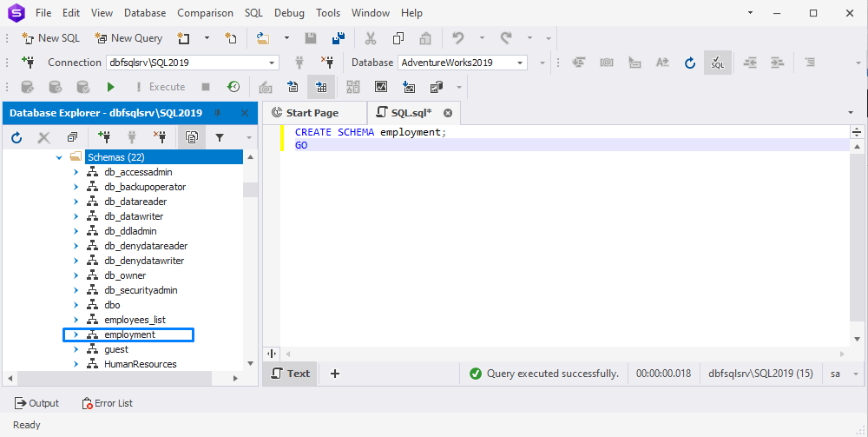This screenshot has width=868, height=437.
Task: Click the Increase Indent icon
Action: (x=777, y=63)
